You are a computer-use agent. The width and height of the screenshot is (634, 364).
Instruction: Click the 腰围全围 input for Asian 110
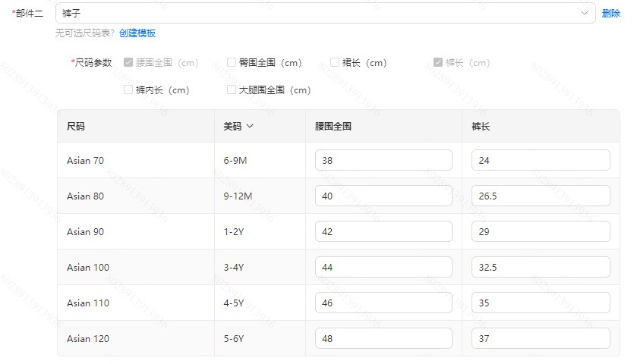pyautogui.click(x=383, y=303)
